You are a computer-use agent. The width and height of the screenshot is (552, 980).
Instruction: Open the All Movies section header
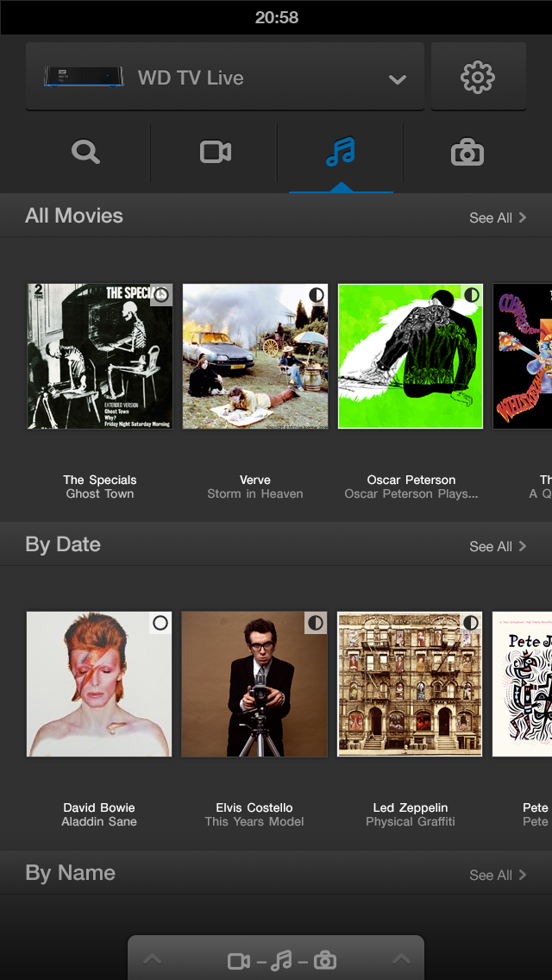click(73, 216)
